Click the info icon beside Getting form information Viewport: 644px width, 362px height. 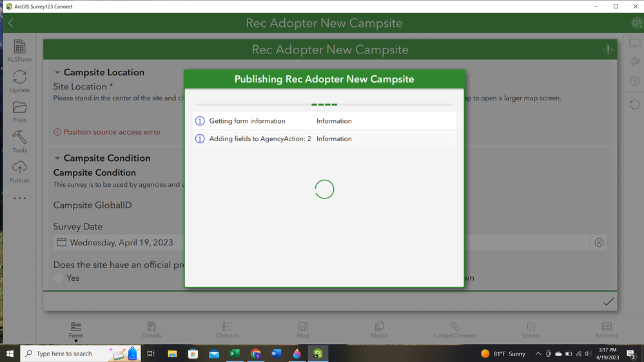click(x=200, y=120)
